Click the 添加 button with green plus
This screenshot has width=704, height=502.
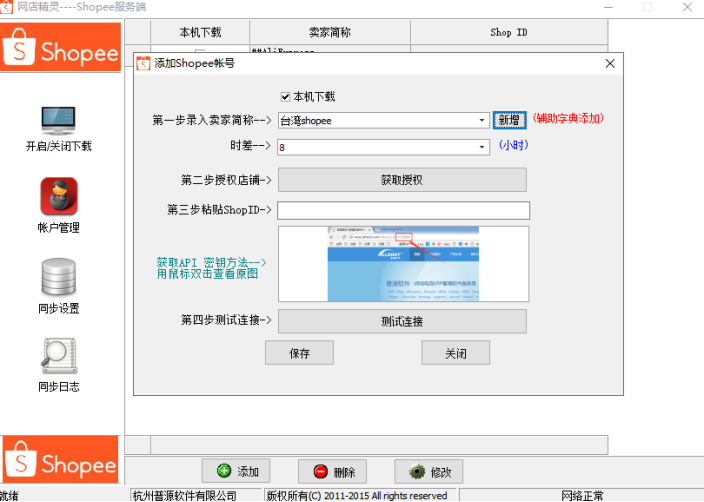[236, 471]
